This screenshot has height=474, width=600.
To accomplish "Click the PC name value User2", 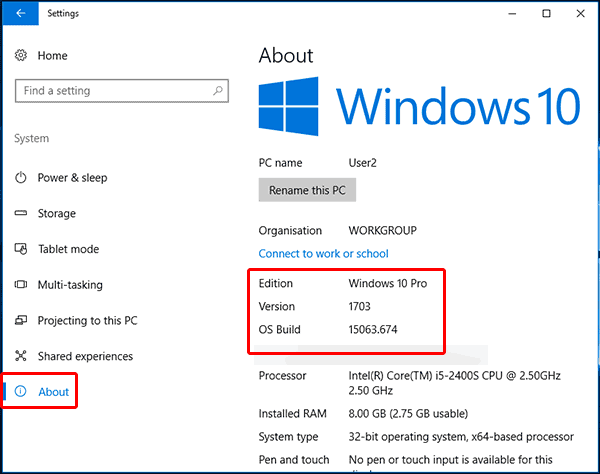I will 362,163.
